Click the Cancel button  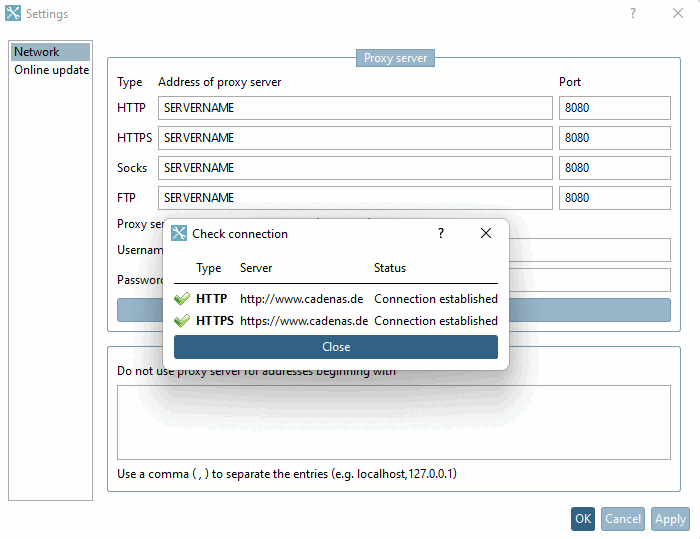point(622,518)
